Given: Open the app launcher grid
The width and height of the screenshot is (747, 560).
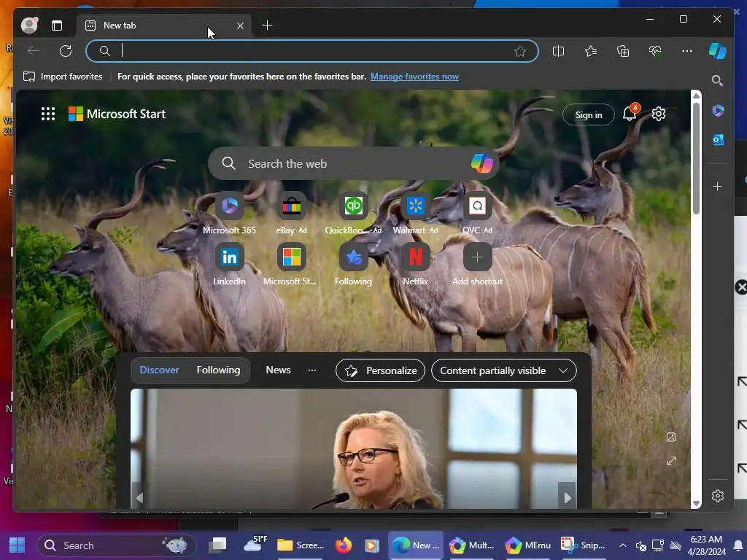Looking at the screenshot, I should 48,114.
